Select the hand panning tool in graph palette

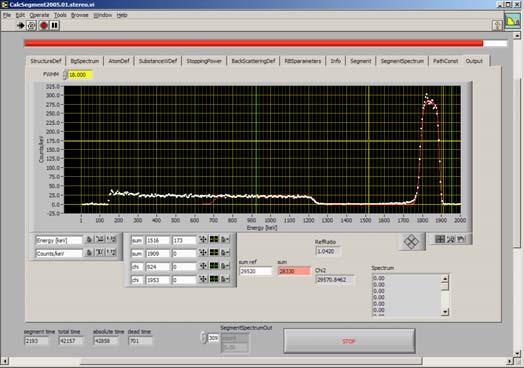coord(462,239)
